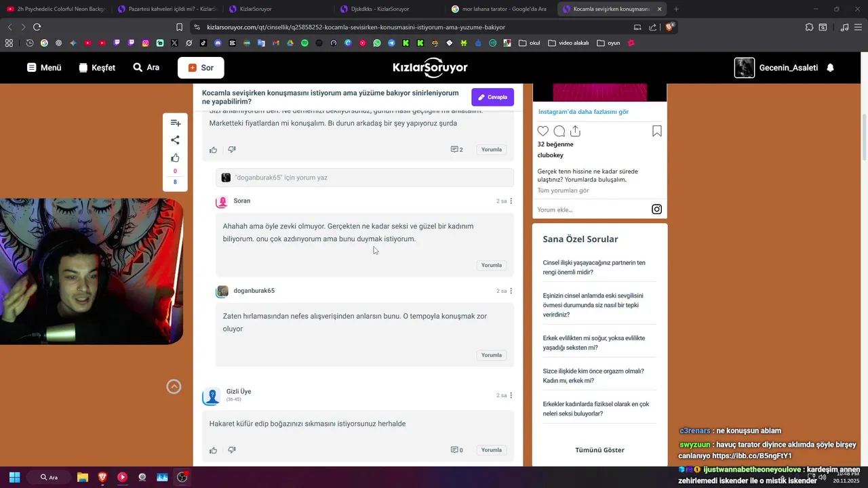The image size is (868, 488).
Task: Share the question from side panel
Action: 175,140
